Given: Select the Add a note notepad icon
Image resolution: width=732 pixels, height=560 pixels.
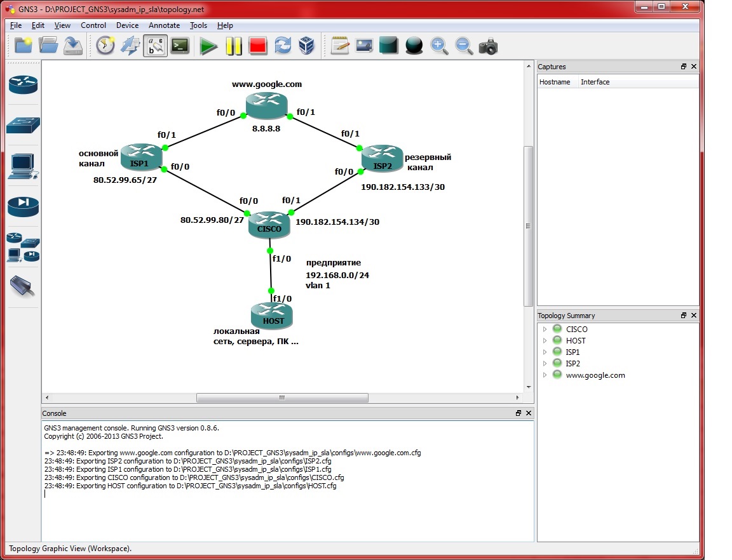Looking at the screenshot, I should (340, 46).
